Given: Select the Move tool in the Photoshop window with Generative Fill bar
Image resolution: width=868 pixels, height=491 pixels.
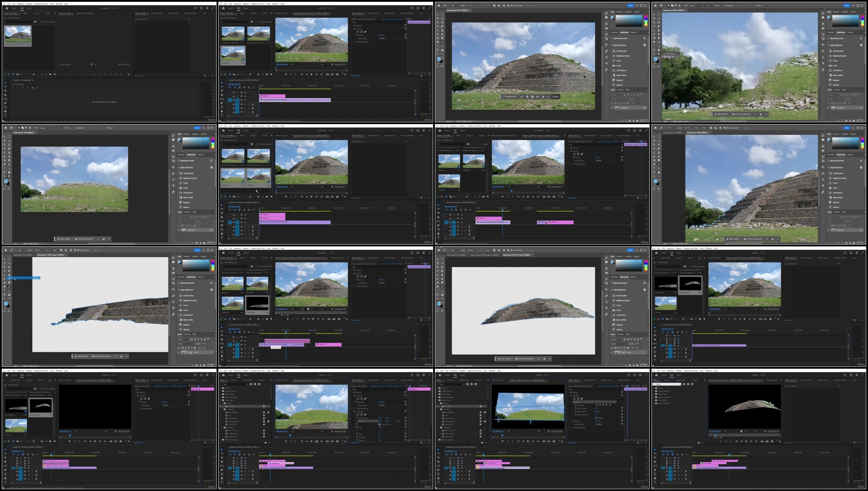Looking at the screenshot, I should 437,14.
